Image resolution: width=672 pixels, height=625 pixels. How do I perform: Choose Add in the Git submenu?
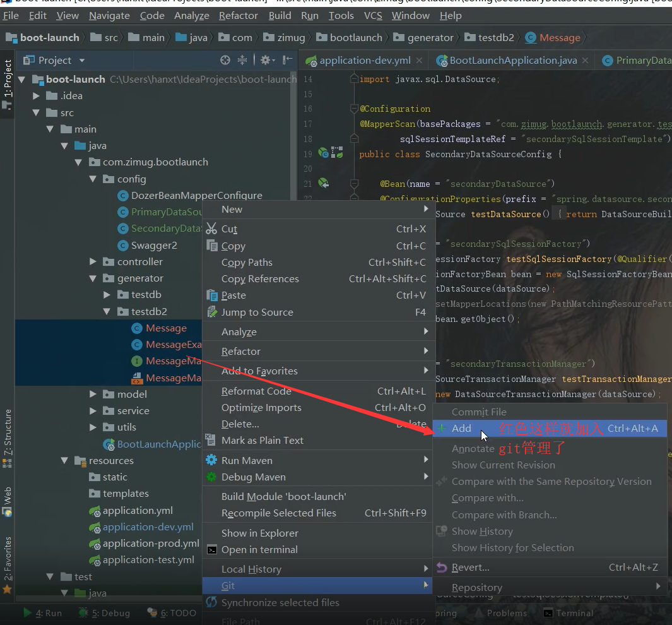tap(550, 428)
